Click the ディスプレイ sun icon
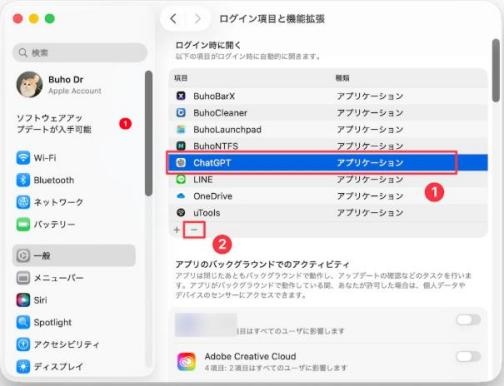504x386 pixels. 23,366
